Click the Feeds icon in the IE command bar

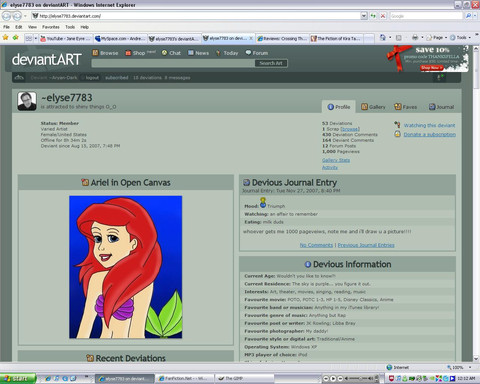coord(399,38)
